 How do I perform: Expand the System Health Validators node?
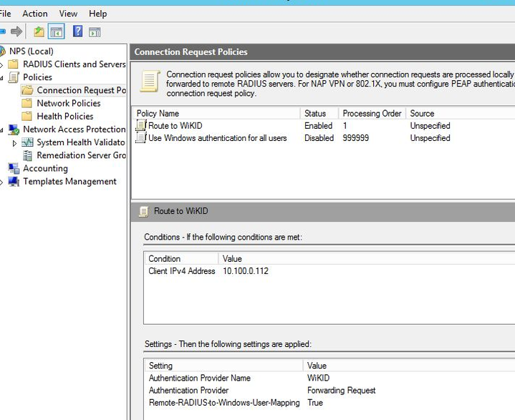(15, 143)
